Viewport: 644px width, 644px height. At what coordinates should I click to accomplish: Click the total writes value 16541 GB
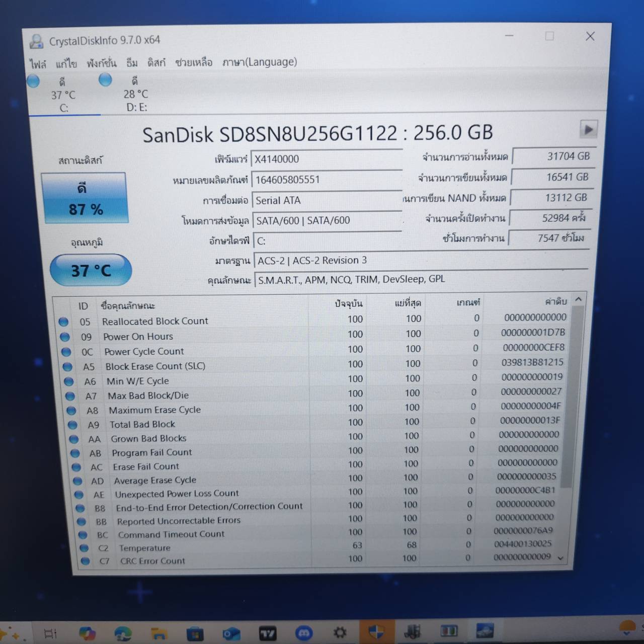point(552,177)
